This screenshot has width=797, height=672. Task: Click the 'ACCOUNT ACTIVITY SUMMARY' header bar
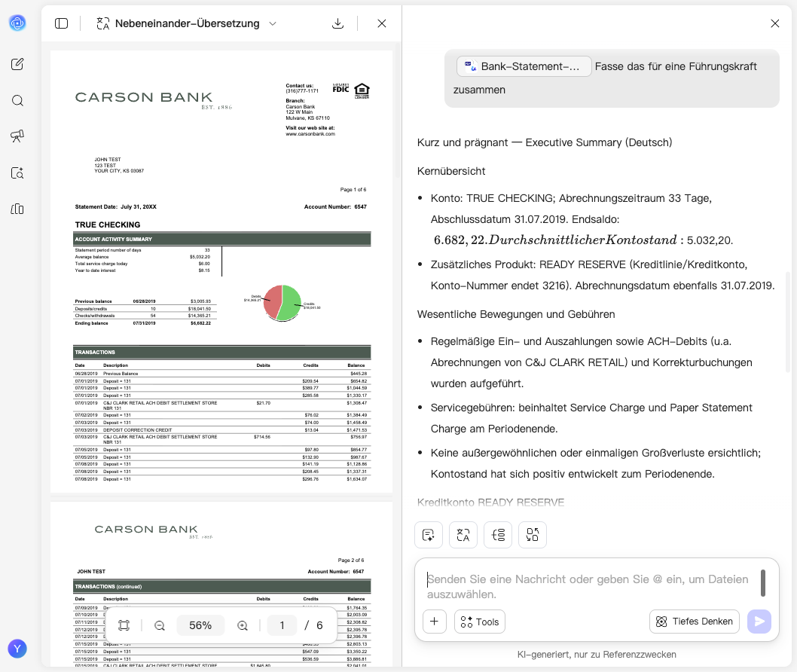tap(221, 239)
